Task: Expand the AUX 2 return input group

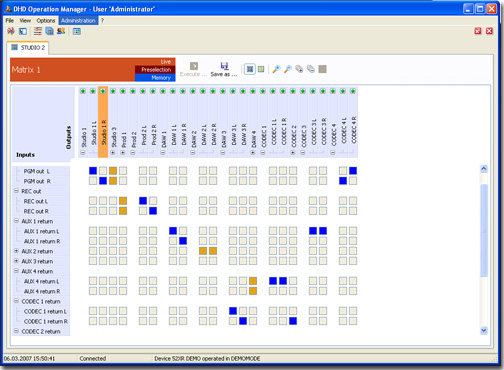Action: pos(16,251)
